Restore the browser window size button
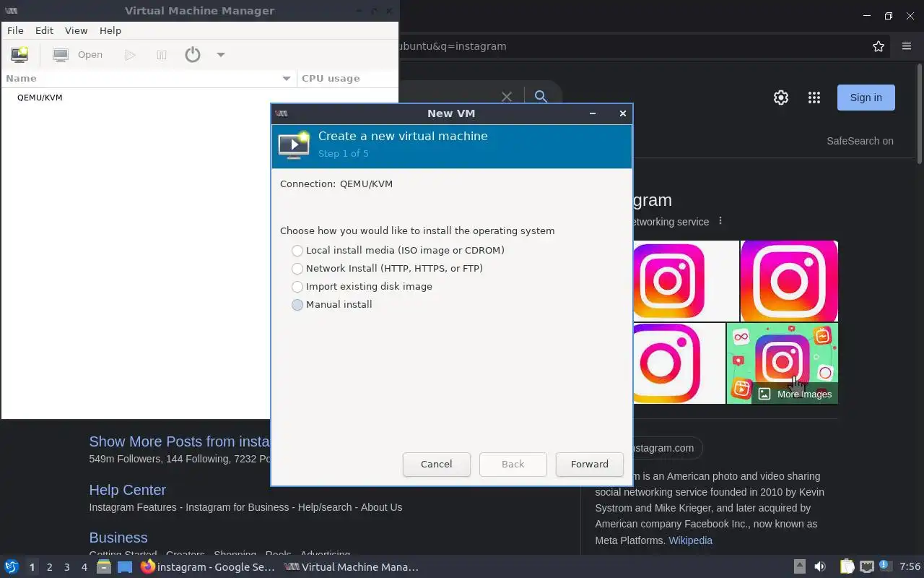The image size is (924, 578). point(889,15)
